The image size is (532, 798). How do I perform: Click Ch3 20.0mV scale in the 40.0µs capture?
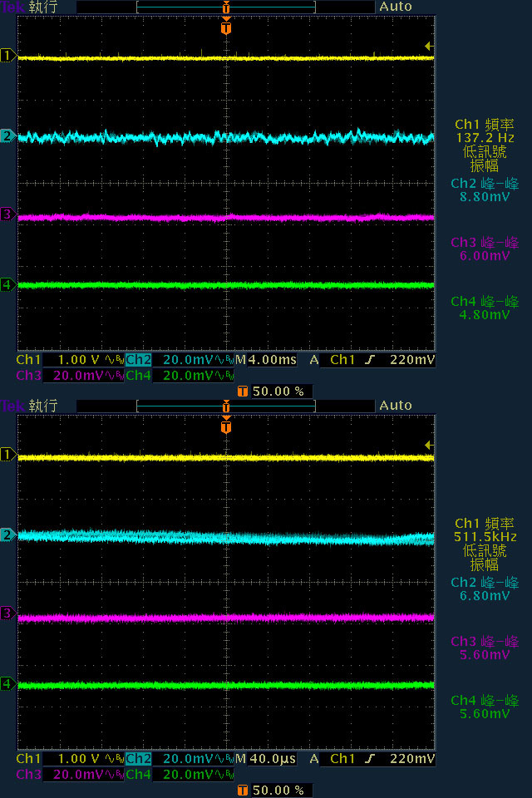[78, 775]
